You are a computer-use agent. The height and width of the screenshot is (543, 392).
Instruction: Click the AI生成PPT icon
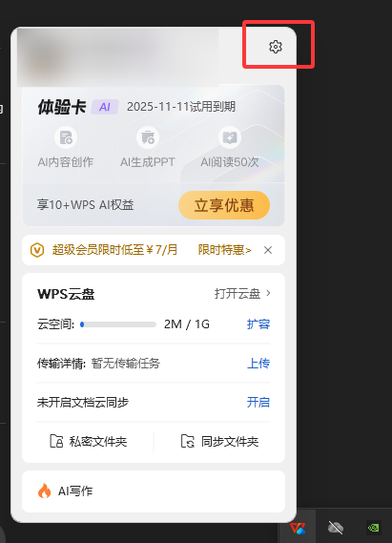(x=148, y=137)
